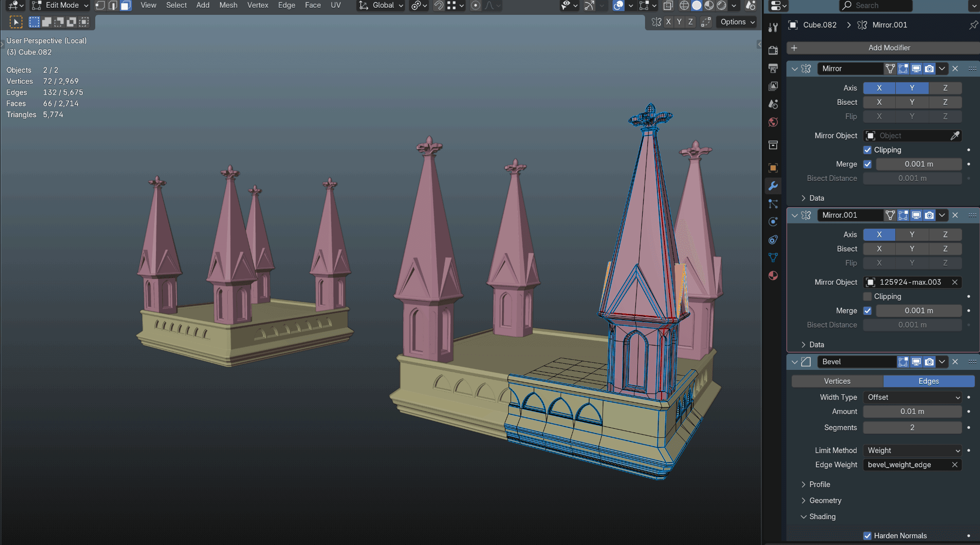Toggle proportional editing
Viewport: 980px width, 545px height.
coord(476,5)
